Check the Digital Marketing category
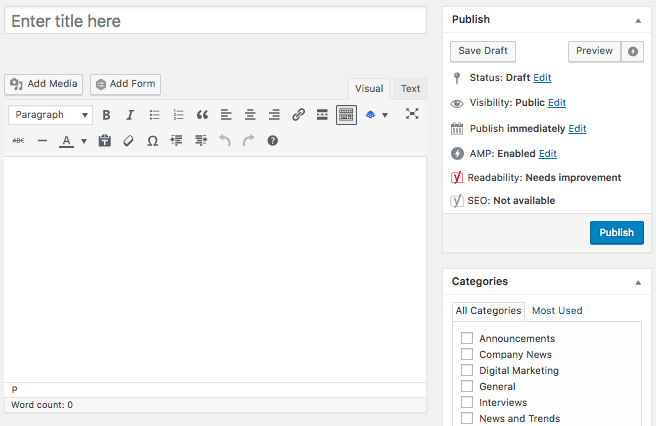This screenshot has height=426, width=656. click(x=467, y=370)
